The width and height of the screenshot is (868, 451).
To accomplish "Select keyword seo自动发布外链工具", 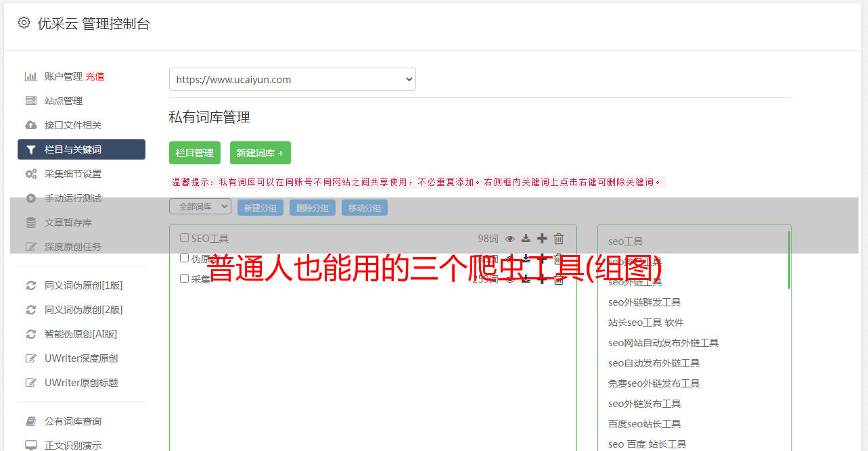I will pyautogui.click(x=654, y=363).
